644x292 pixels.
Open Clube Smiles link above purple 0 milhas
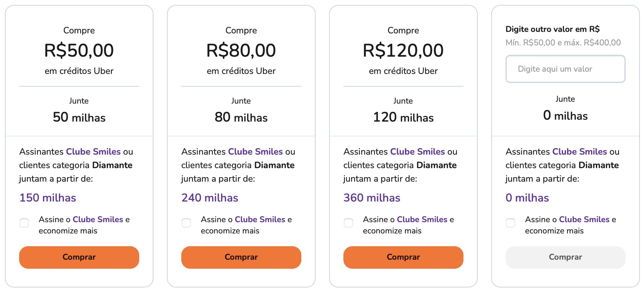coord(580,152)
